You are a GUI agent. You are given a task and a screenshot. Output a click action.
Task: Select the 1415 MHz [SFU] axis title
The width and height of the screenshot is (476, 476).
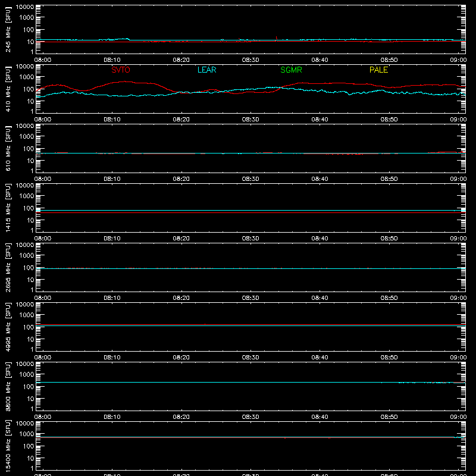pyautogui.click(x=8, y=208)
